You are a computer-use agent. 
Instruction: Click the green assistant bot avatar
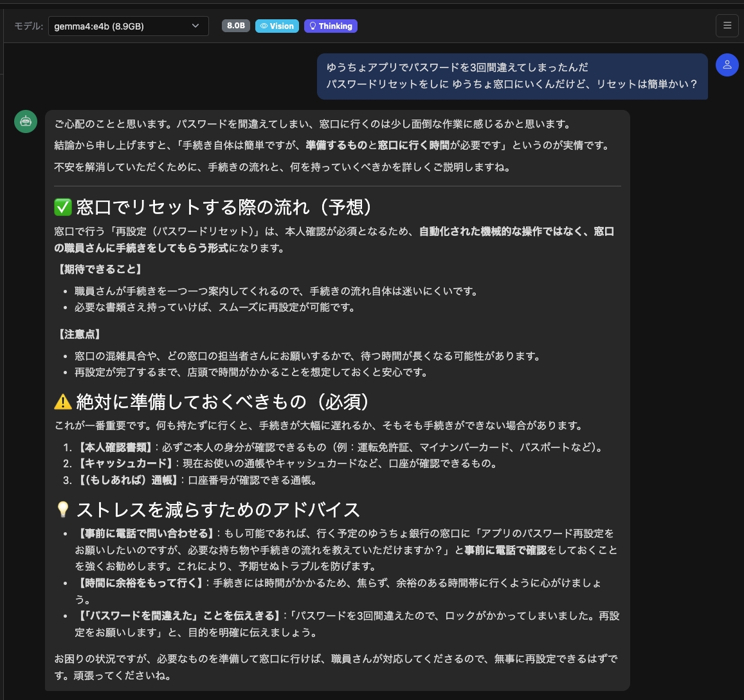tap(26, 122)
